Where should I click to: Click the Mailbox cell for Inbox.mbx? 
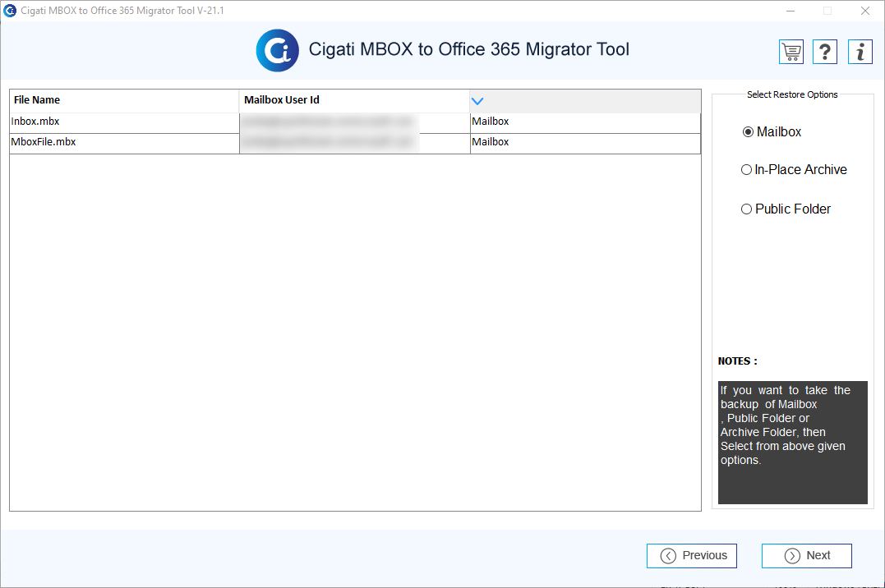click(585, 122)
